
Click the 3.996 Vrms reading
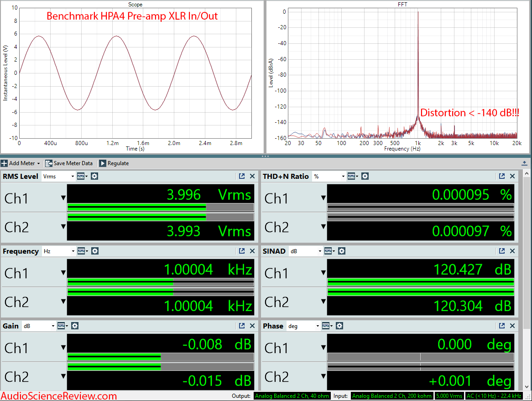[x=209, y=195]
